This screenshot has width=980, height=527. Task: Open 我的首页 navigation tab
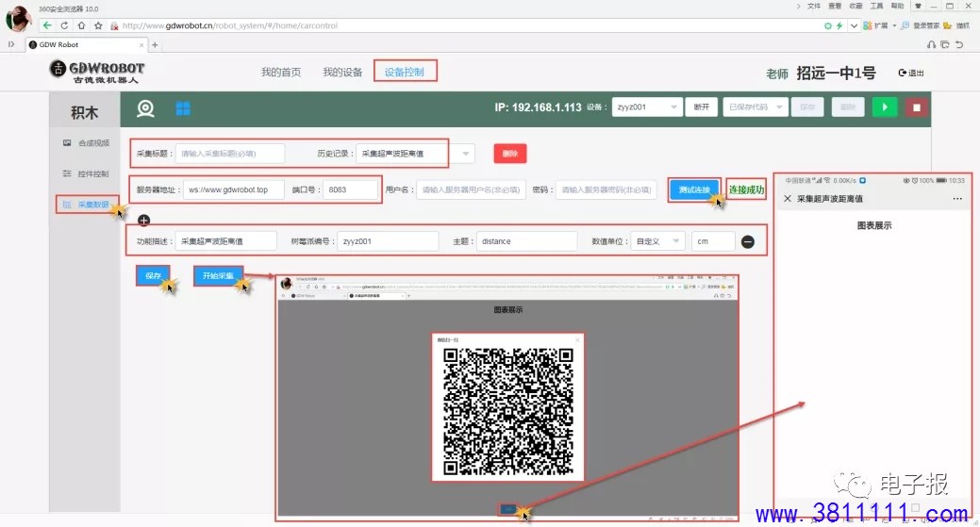(281, 72)
